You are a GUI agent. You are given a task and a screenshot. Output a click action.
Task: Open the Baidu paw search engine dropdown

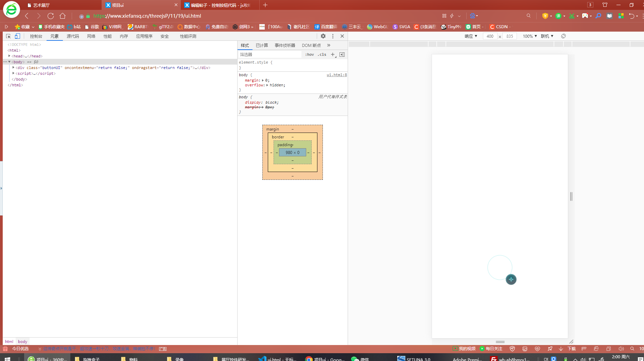pyautogui.click(x=474, y=16)
